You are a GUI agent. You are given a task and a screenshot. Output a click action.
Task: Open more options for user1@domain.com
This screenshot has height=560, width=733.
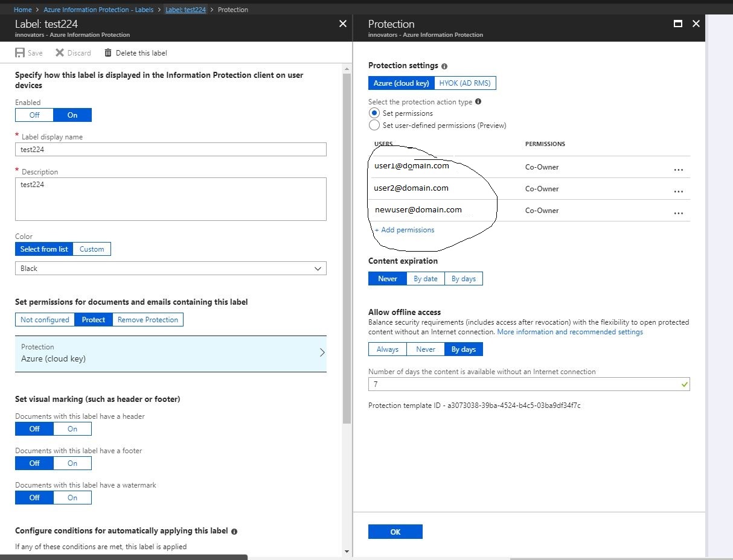pos(679,170)
